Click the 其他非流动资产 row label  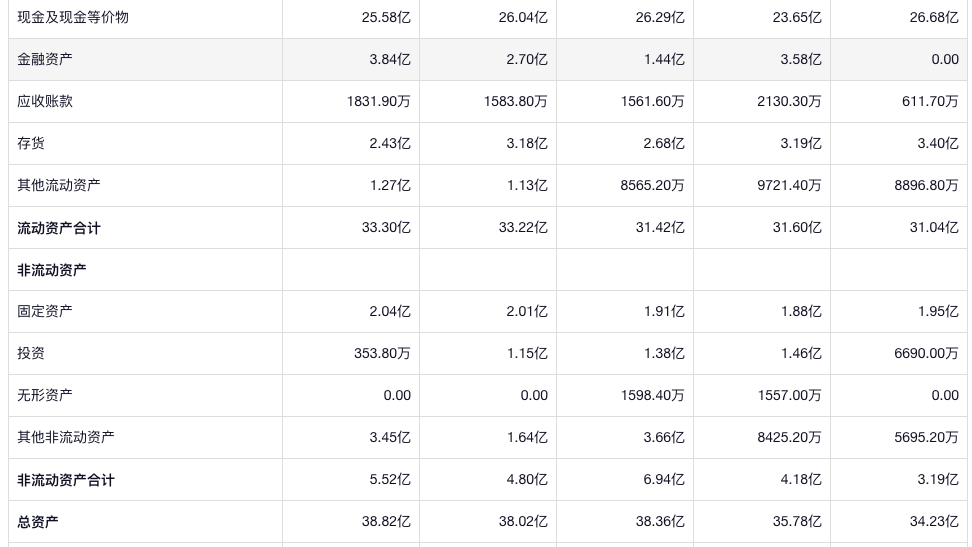pos(65,437)
